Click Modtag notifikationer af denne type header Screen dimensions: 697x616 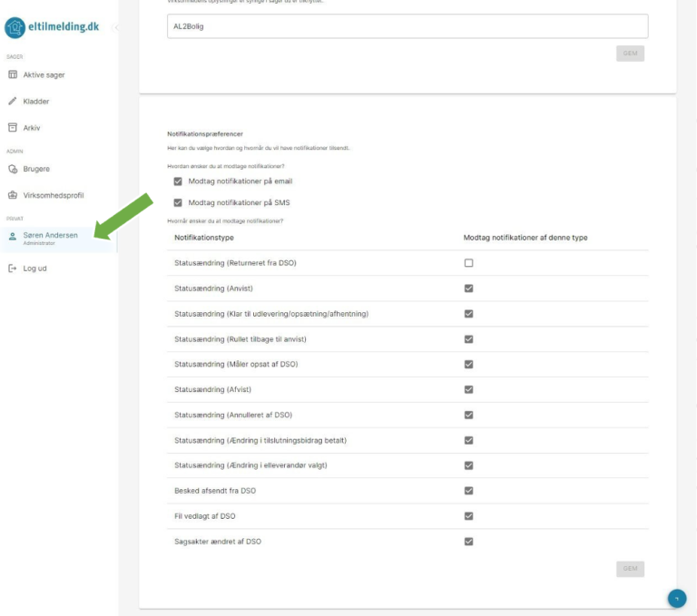pyautogui.click(x=525, y=238)
